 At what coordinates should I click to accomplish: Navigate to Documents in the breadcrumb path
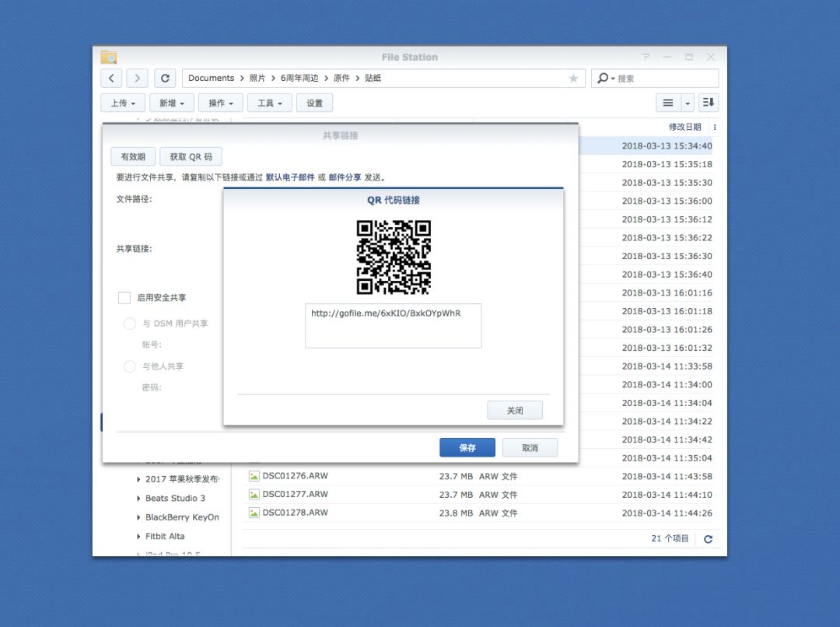pyautogui.click(x=211, y=79)
